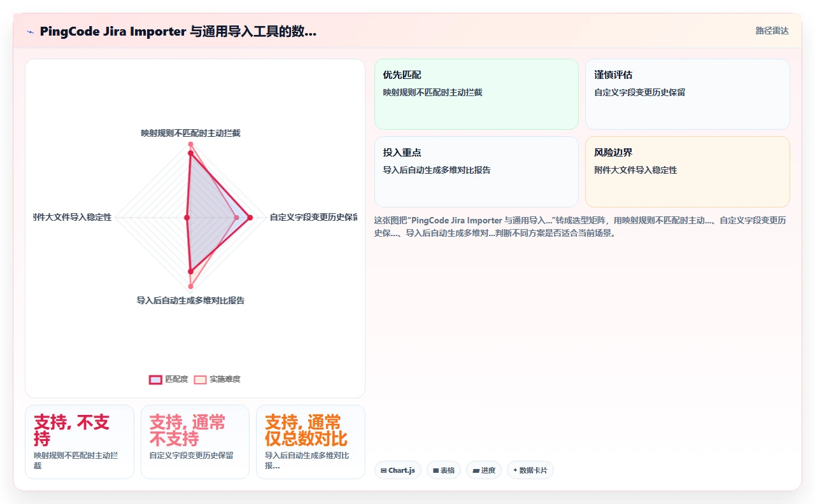Click rightmost data point of 匹配度 radar polygon
This screenshot has width=815, height=504.
(x=250, y=218)
